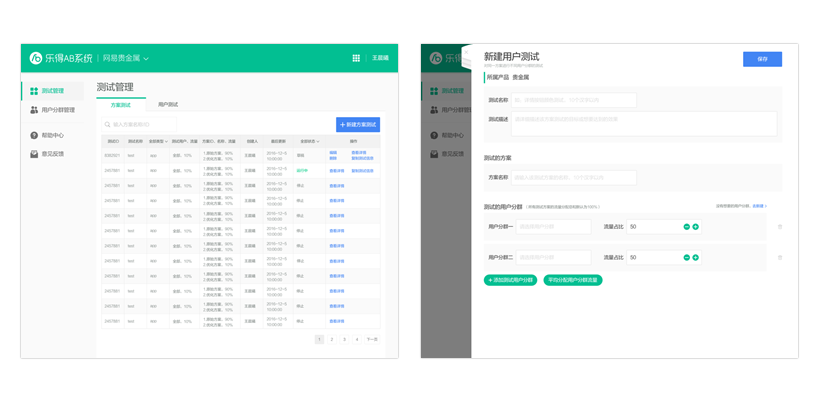This screenshot has height=408, width=830.
Task: Switch to the 用户测试 tab
Action: (x=168, y=105)
